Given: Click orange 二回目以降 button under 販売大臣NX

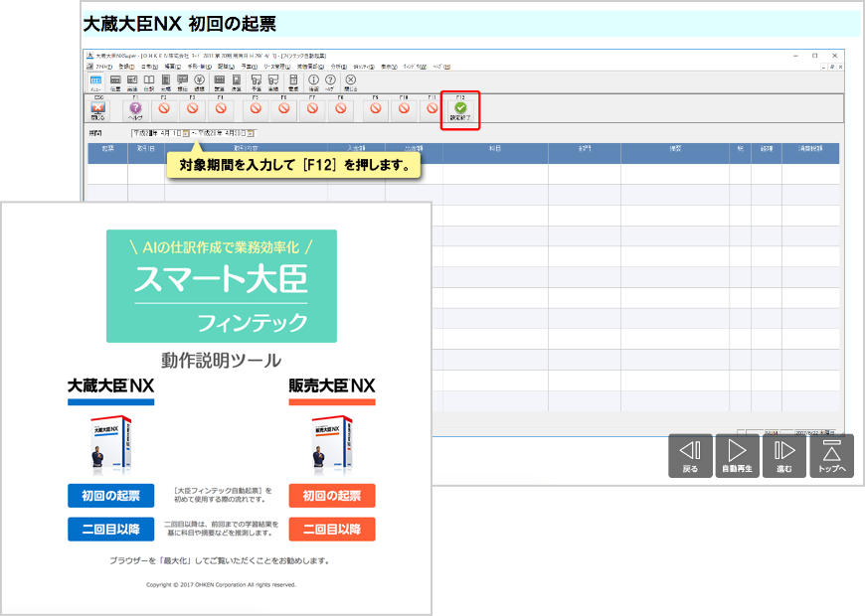Looking at the screenshot, I should (x=332, y=530).
